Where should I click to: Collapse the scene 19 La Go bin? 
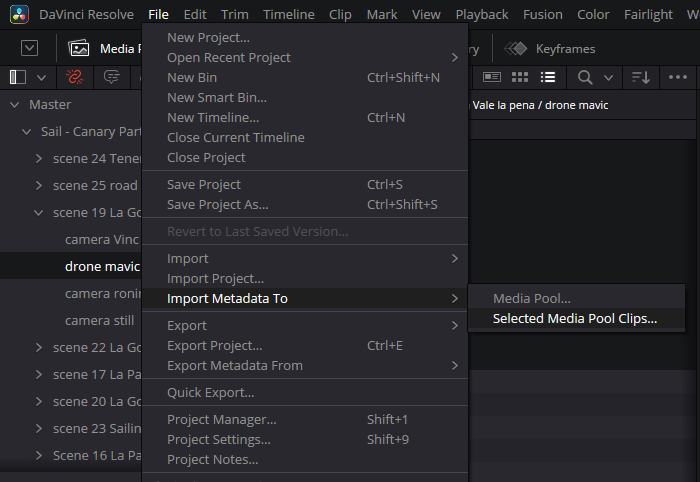(38, 212)
